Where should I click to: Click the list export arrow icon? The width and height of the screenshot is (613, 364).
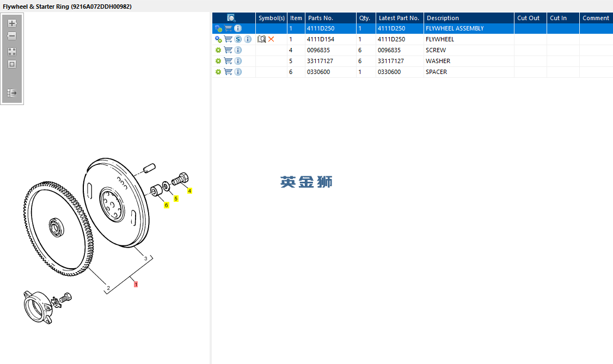tap(12, 93)
